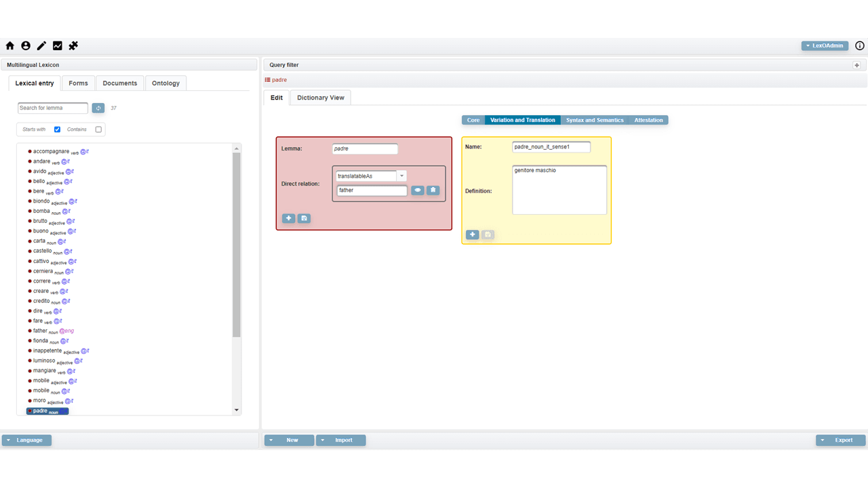Switch to the Dictionary View tab
Screen dimensions: 868x488
pos(320,98)
